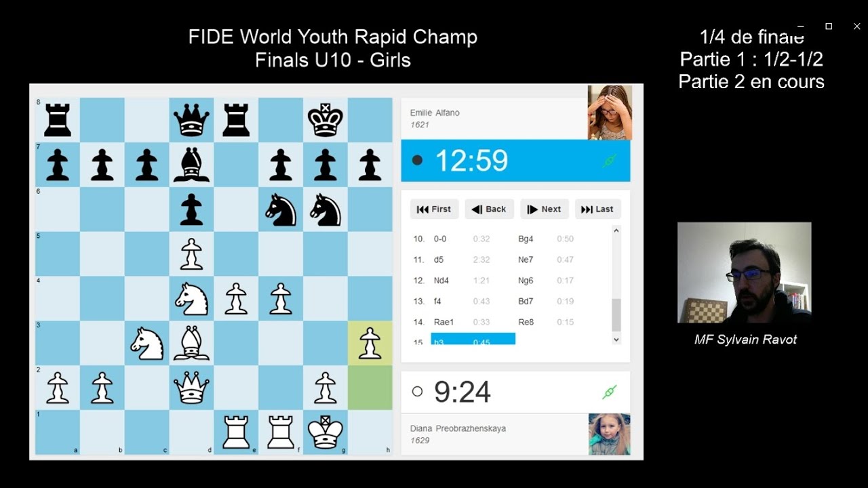Select the black knight on g6
The image size is (868, 488).
(x=325, y=209)
